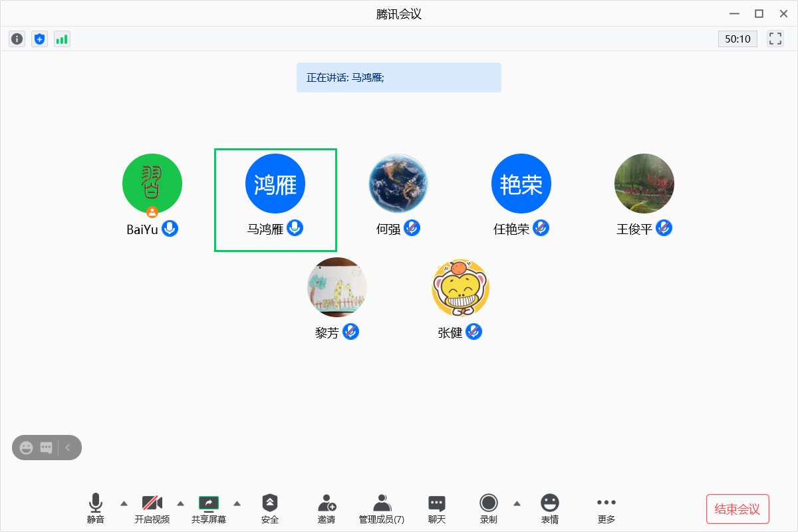The height and width of the screenshot is (532, 798).
Task: Select 张健's cartoon avatar
Action: click(x=460, y=288)
